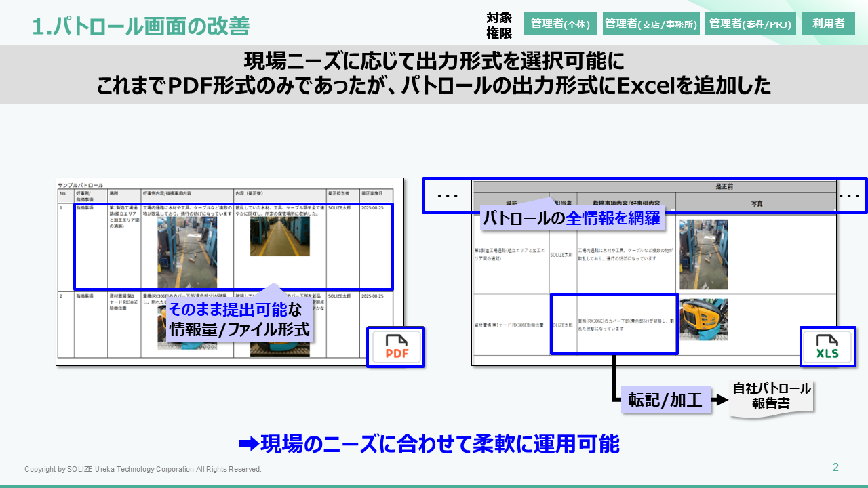Image resolution: width=868 pixels, height=488 pixels.
Task: Click the black arrow pointing to 自社パトロール報告書
Action: [x=717, y=400]
